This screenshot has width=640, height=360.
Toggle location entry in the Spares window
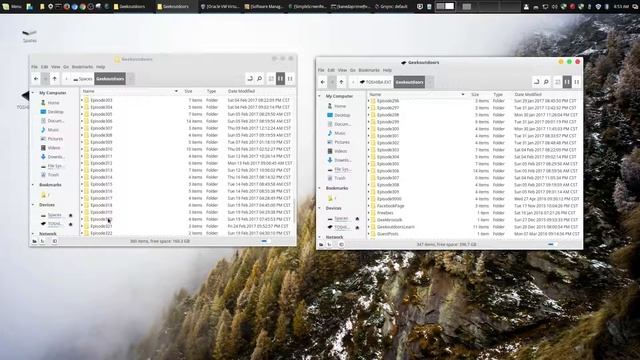pyautogui.click(x=250, y=79)
